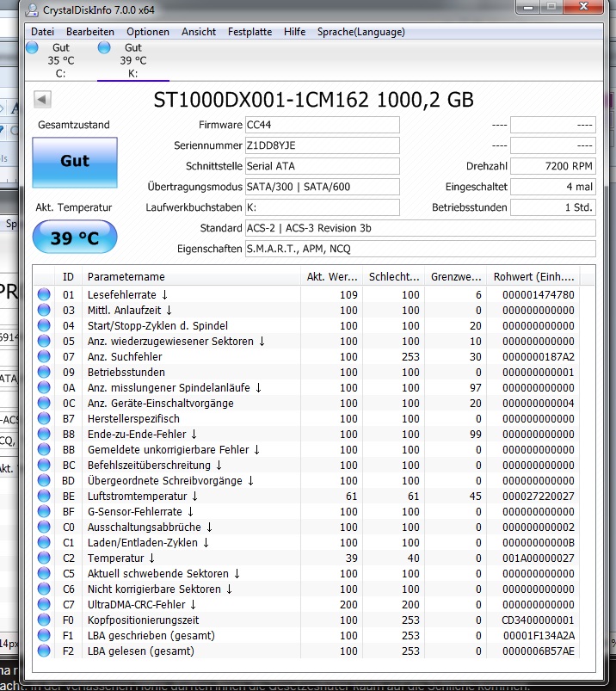Click status icon of Laden/Entladen-Zyklen row
The height and width of the screenshot is (691, 616).
[44, 542]
